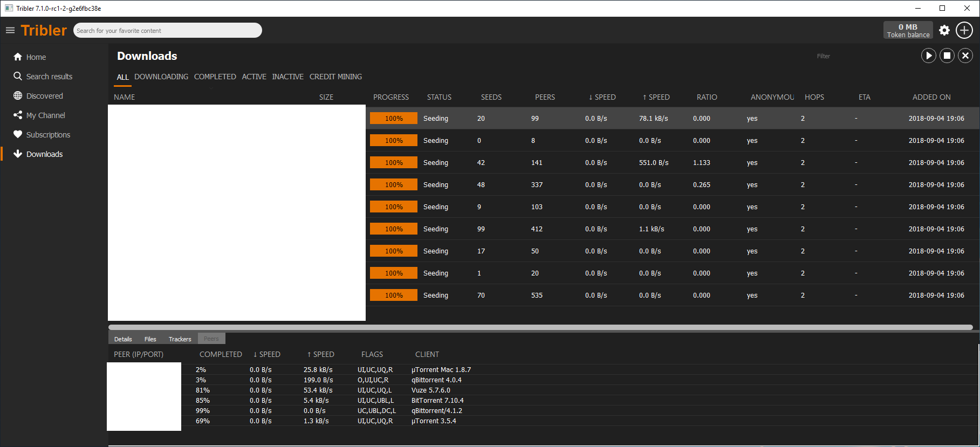Select download row with 535 peers
The image size is (980, 447).
point(544,295)
